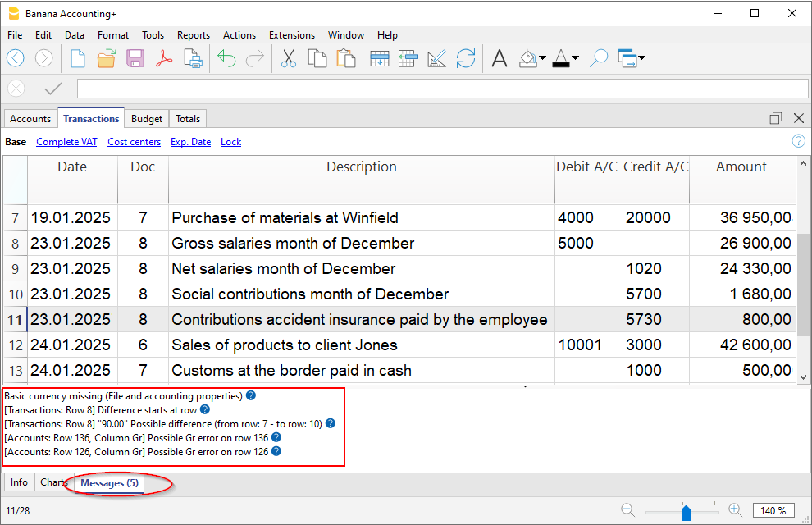Click the Recalculate refresh icon

click(466, 58)
